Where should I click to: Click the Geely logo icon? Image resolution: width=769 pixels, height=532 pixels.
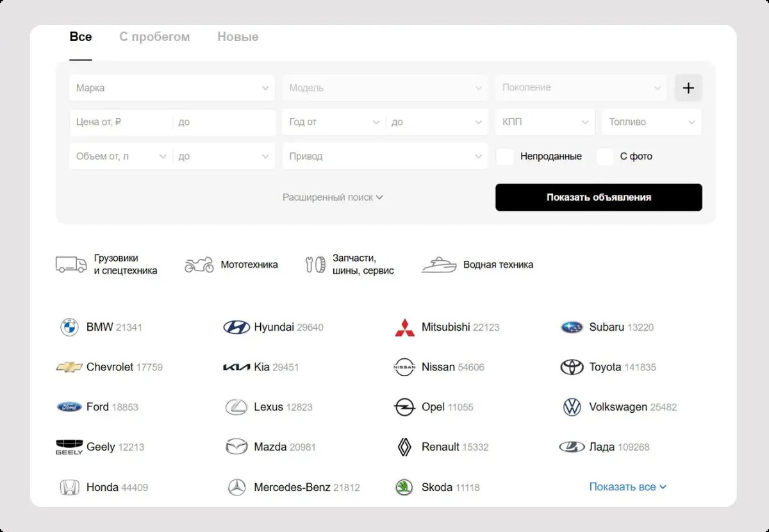(69, 447)
